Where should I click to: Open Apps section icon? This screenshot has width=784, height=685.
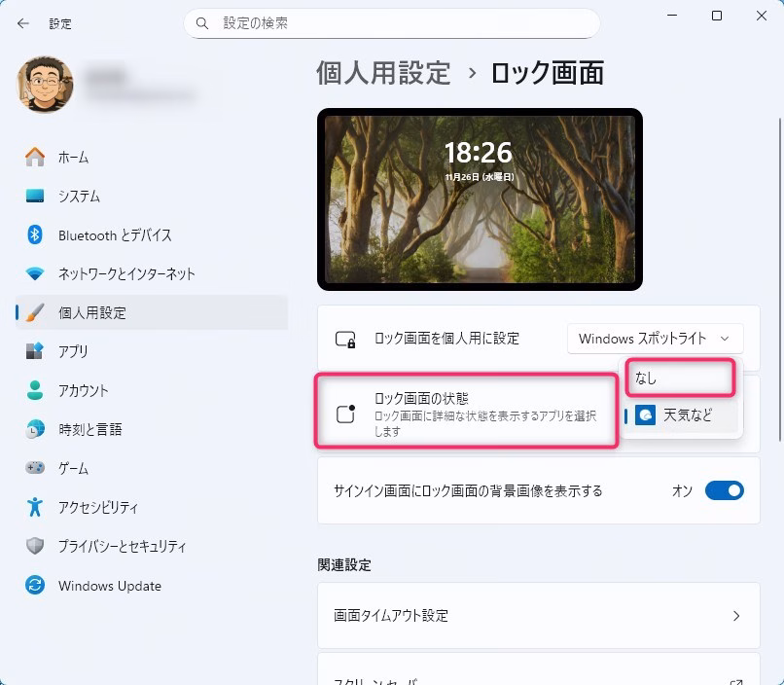pyautogui.click(x=35, y=351)
